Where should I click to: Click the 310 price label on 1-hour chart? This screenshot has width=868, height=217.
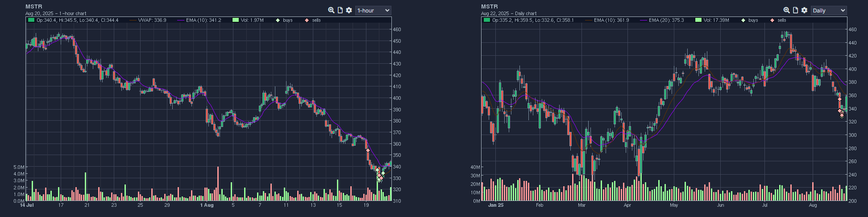[397, 201]
